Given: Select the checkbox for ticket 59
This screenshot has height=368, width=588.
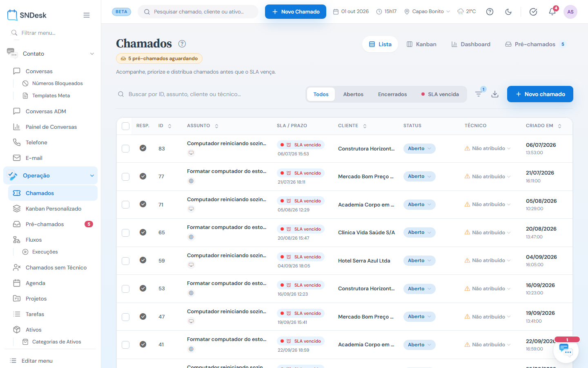Looking at the screenshot, I should click(126, 261).
